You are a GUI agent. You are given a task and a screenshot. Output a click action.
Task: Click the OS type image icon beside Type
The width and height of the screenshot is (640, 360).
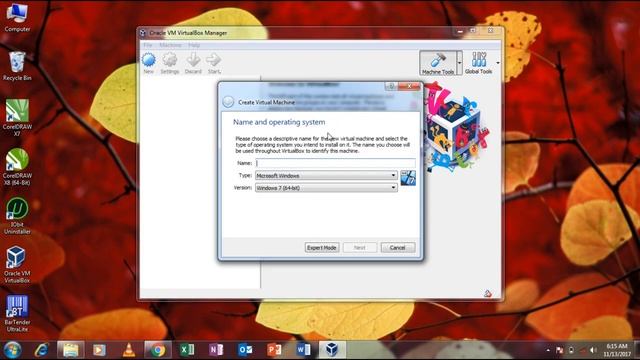pos(408,178)
